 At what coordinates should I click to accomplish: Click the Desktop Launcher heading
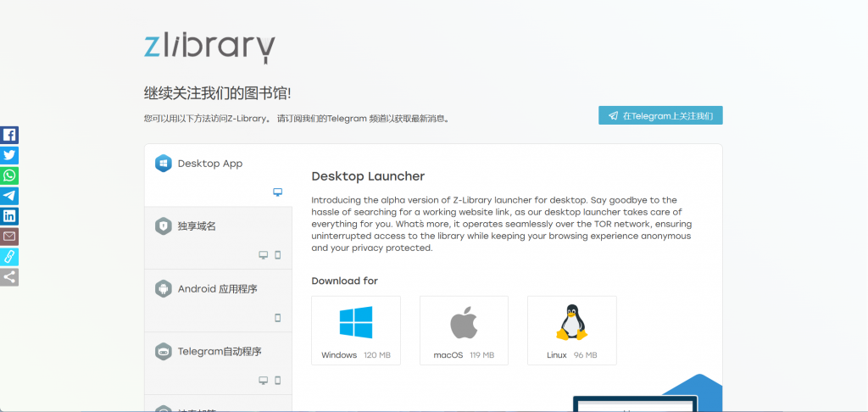368,176
